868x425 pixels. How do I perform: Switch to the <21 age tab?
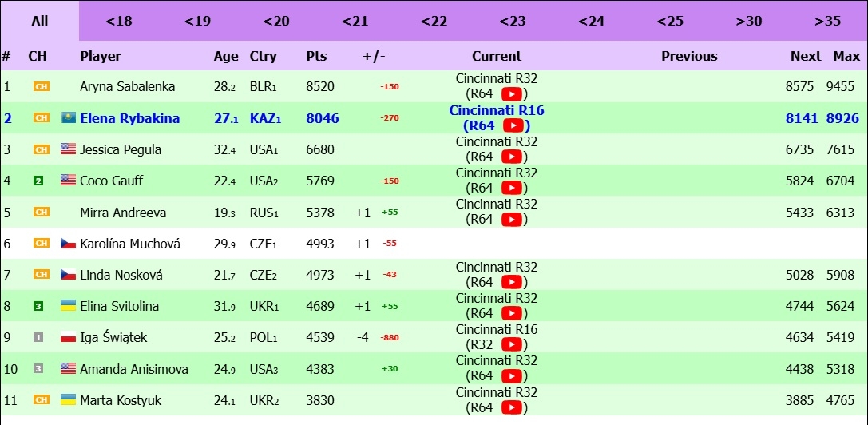(355, 21)
